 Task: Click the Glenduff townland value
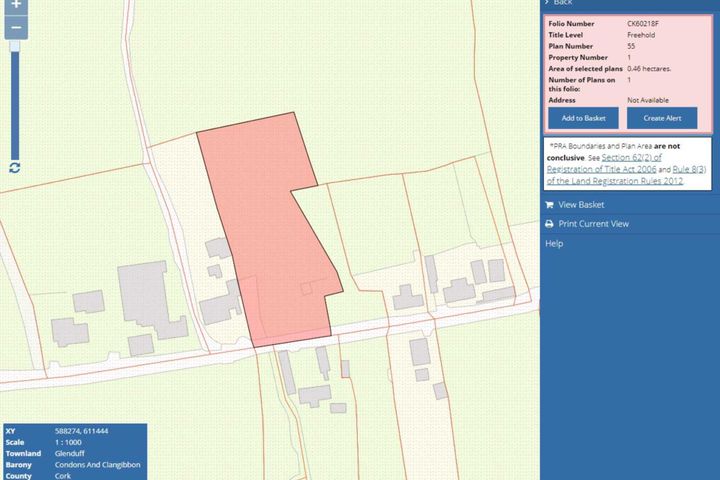(x=70, y=453)
